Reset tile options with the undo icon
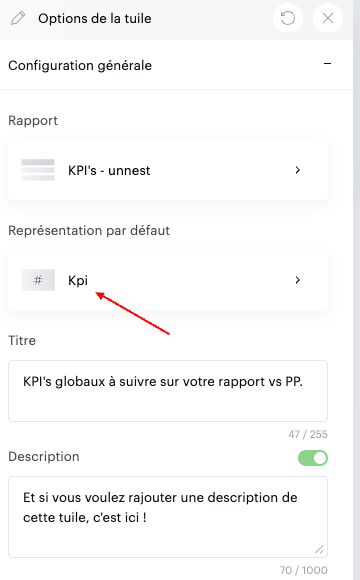This screenshot has height=580, width=360. [x=287, y=18]
